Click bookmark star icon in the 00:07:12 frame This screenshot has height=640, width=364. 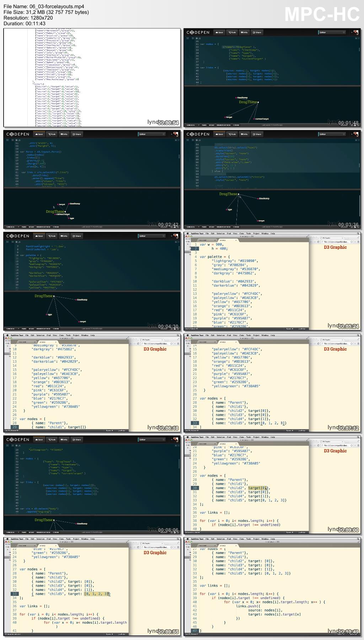click(x=352, y=344)
